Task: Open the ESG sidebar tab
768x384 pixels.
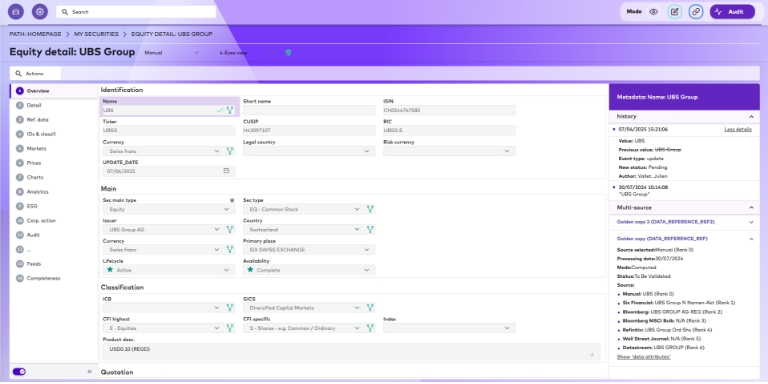Action: point(54,206)
